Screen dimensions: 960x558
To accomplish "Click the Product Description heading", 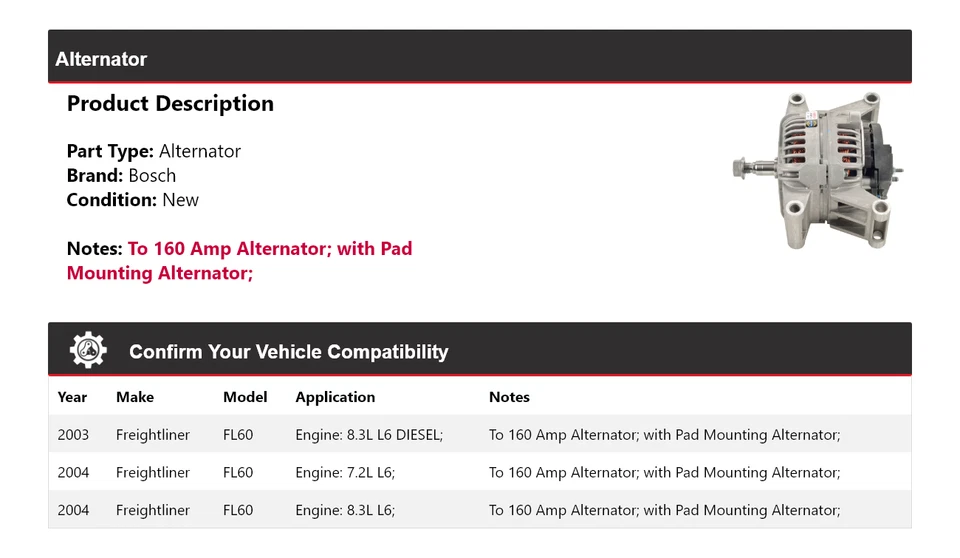I will [170, 104].
